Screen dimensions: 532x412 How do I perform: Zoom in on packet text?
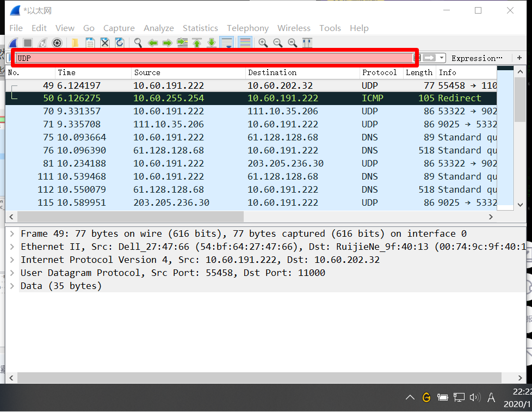pyautogui.click(x=263, y=43)
